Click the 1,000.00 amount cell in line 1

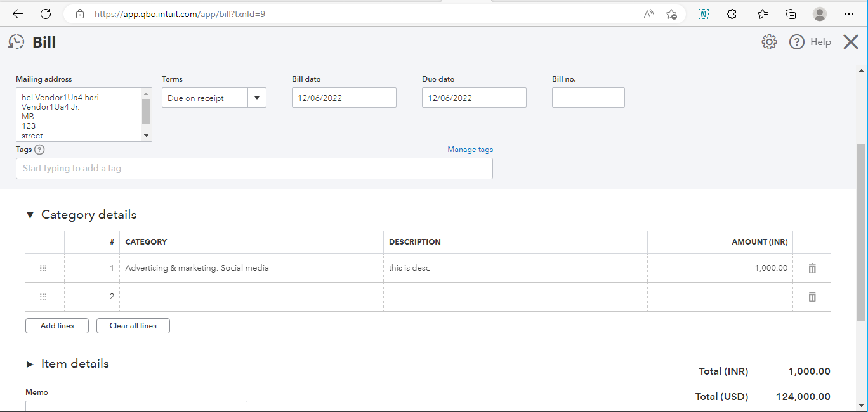point(720,268)
